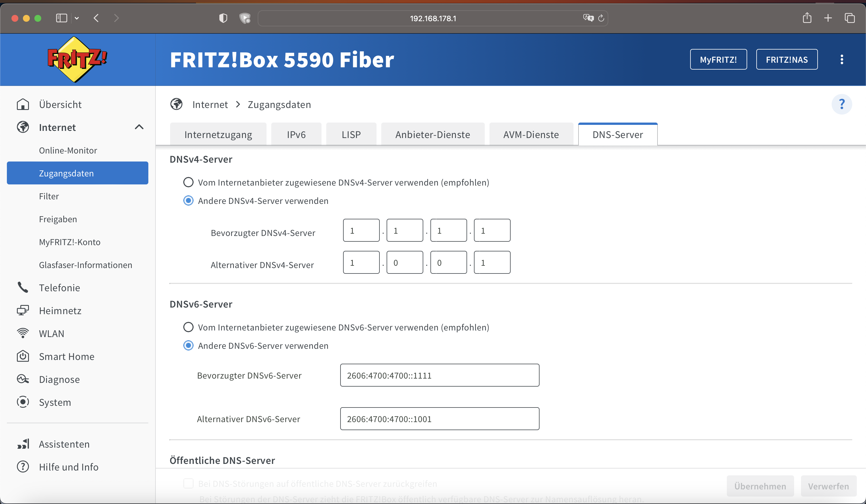The height and width of the screenshot is (504, 866).
Task: Select provider-assigned DNSv4 server option
Action: tap(188, 182)
